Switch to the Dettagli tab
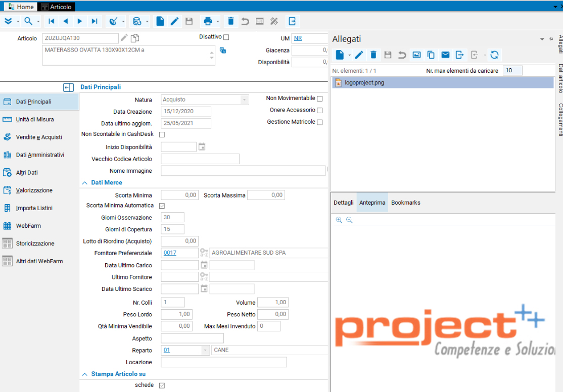Viewport: 563px width, 392px height. (x=344, y=203)
